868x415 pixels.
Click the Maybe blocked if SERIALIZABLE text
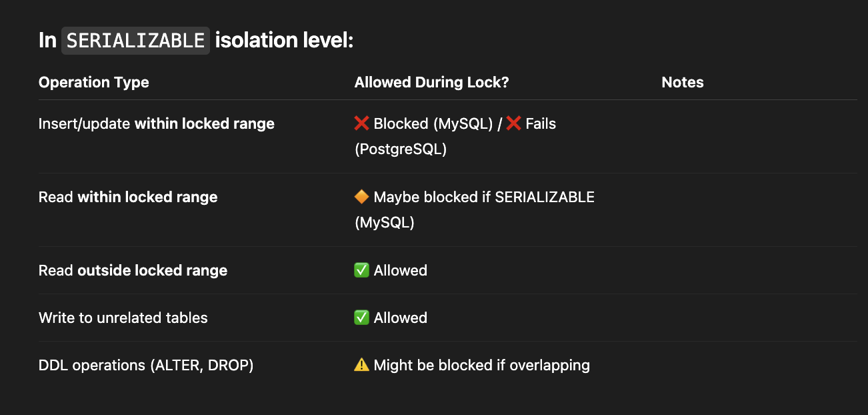484,197
